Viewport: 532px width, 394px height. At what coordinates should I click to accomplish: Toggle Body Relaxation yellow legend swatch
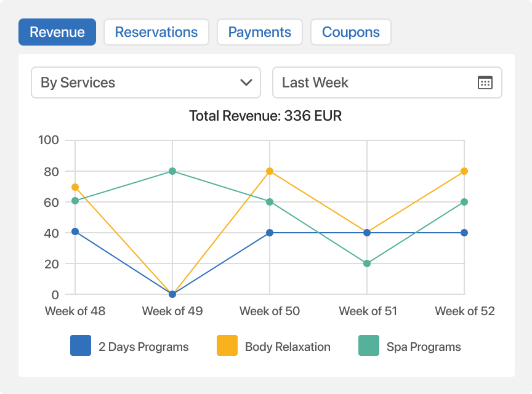227,346
